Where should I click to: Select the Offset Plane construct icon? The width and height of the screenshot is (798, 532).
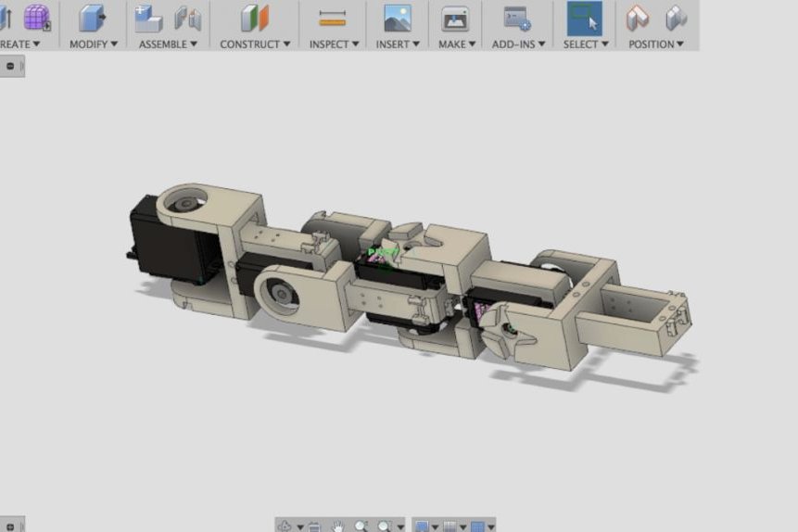coord(255,19)
